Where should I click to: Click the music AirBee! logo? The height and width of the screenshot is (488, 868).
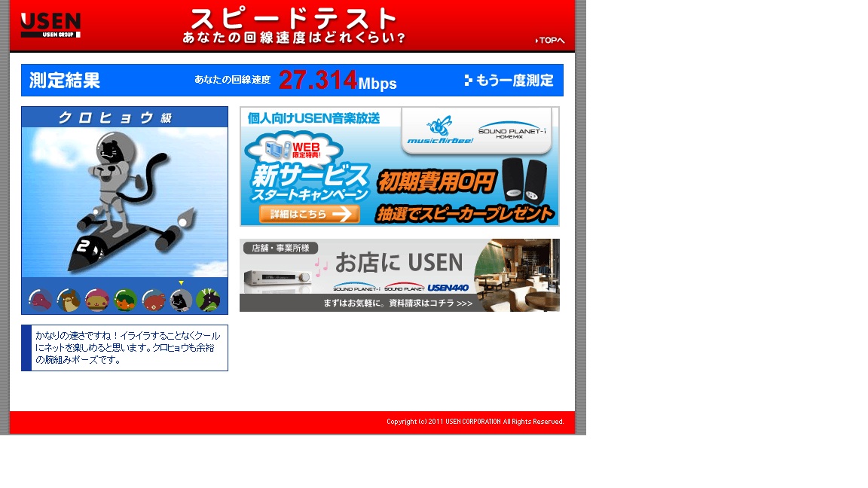tap(440, 131)
